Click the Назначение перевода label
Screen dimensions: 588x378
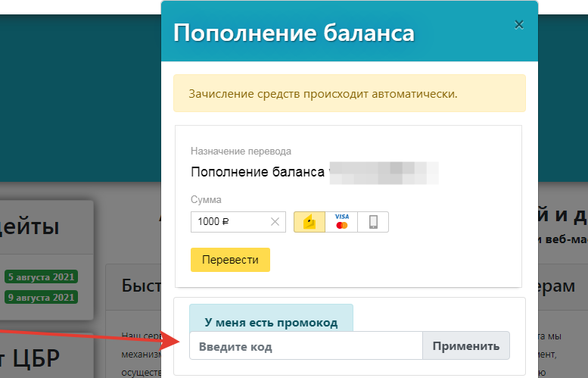point(241,151)
